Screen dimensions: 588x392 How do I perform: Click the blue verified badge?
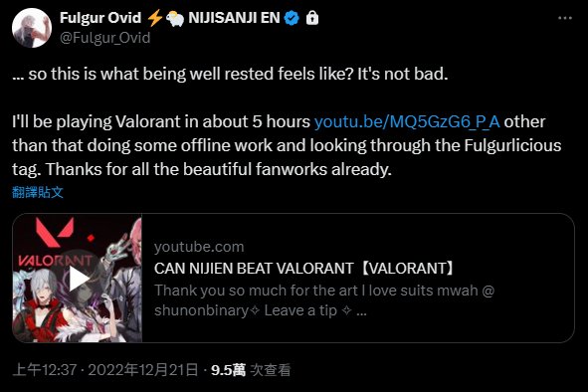[292, 18]
